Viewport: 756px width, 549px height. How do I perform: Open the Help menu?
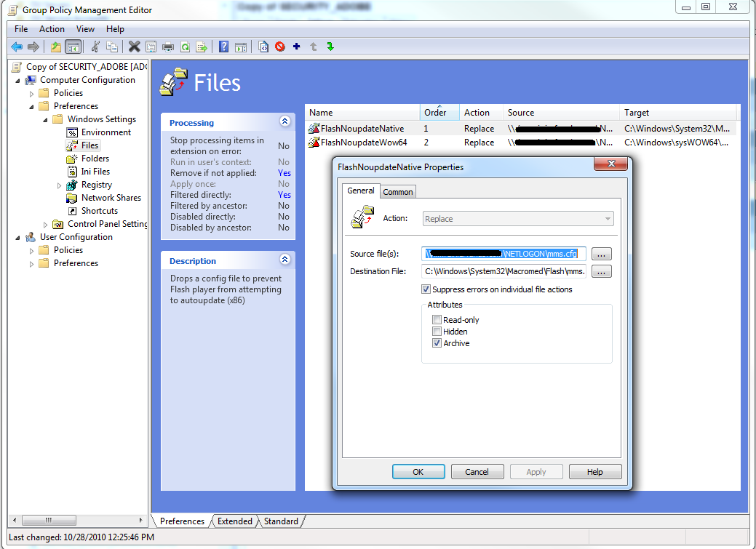click(x=115, y=29)
